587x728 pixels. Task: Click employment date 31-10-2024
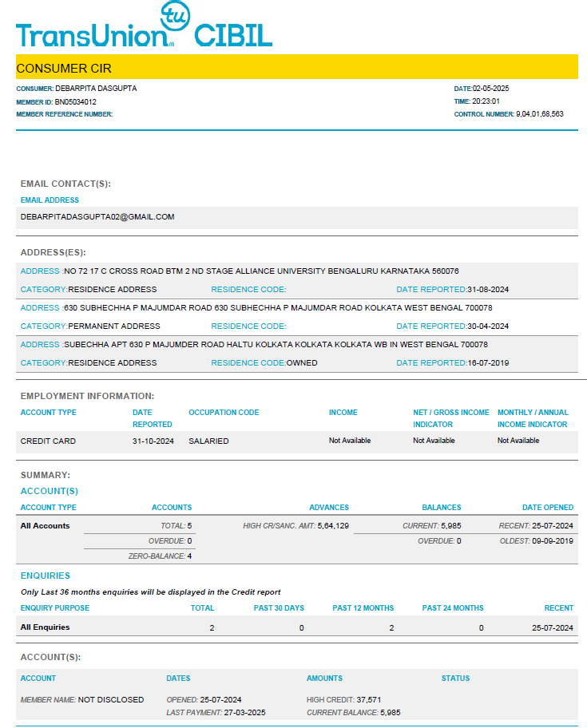pos(153,441)
